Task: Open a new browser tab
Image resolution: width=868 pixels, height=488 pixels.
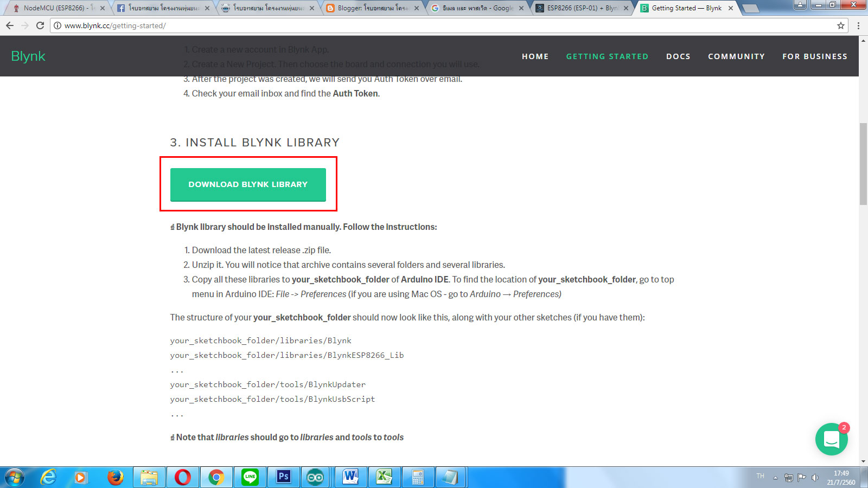Action: (x=750, y=8)
